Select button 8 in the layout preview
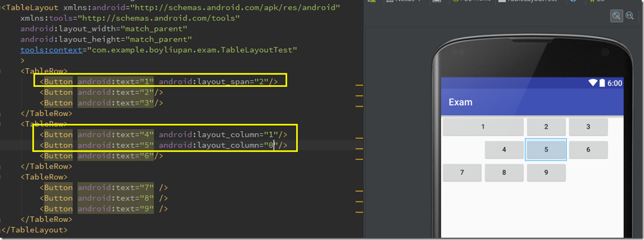The width and height of the screenshot is (644, 240). (x=504, y=172)
